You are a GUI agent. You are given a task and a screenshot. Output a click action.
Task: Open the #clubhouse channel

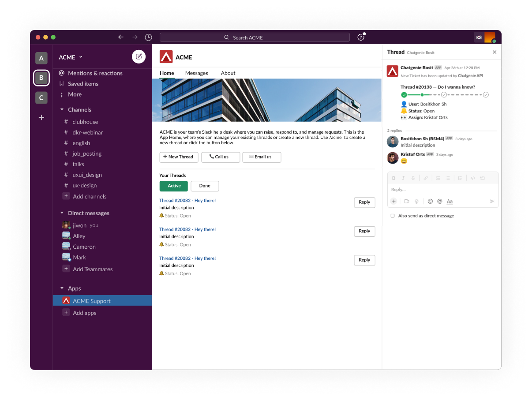pos(81,122)
